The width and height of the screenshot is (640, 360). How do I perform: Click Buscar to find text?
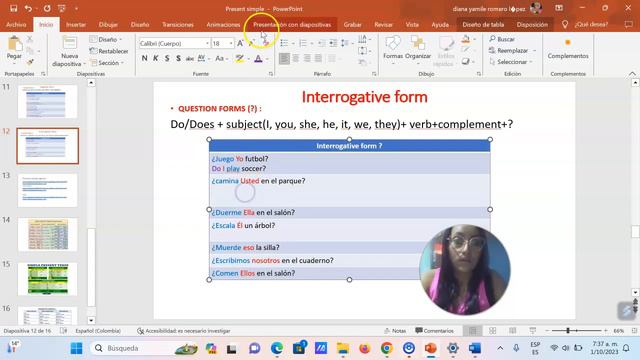[x=502, y=39]
